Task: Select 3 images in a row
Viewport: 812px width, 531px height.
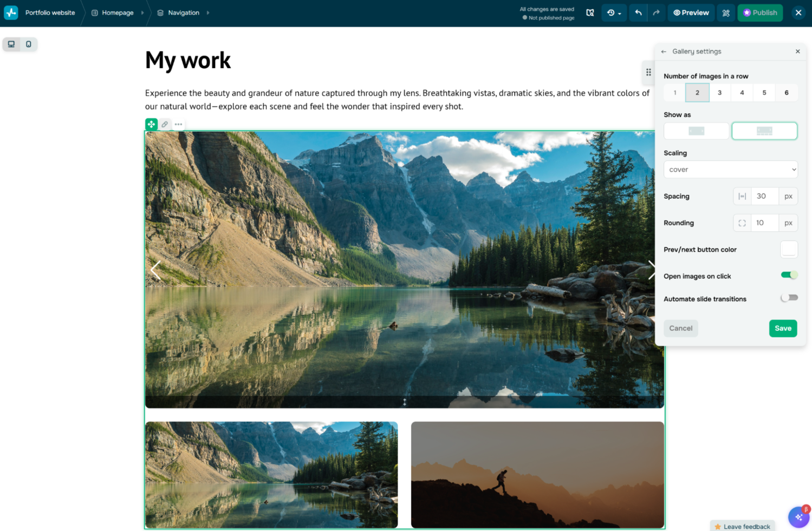Action: 719,93
